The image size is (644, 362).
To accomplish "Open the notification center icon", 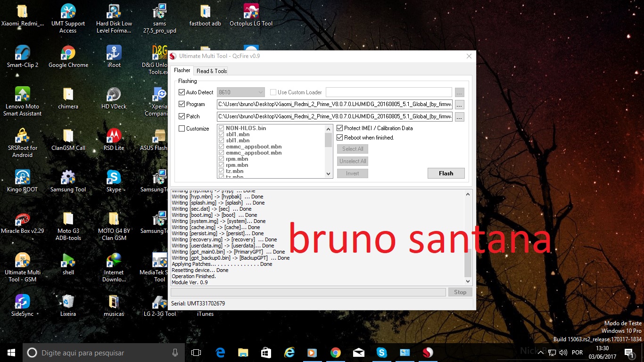I will pos(629,352).
